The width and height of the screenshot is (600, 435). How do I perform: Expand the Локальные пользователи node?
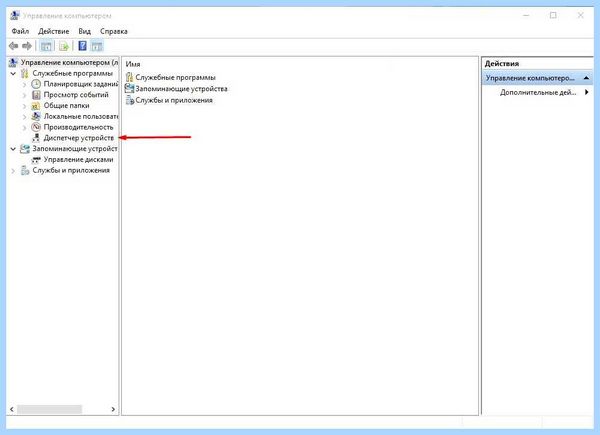point(24,116)
